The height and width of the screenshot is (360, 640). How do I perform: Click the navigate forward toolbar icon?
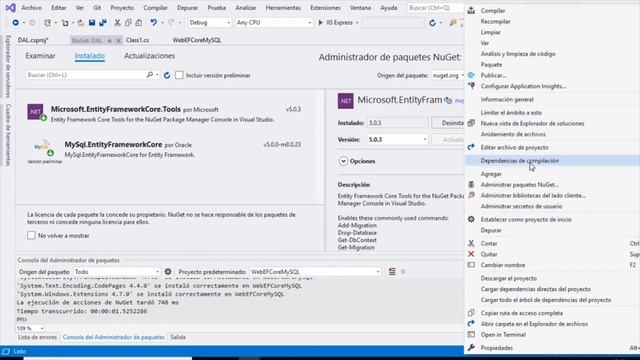pos(32,23)
